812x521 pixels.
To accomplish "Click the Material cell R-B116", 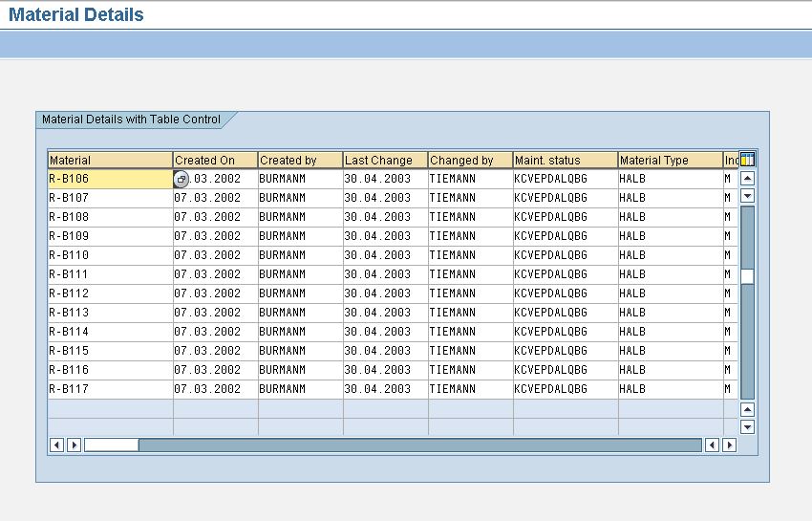I will [x=110, y=370].
